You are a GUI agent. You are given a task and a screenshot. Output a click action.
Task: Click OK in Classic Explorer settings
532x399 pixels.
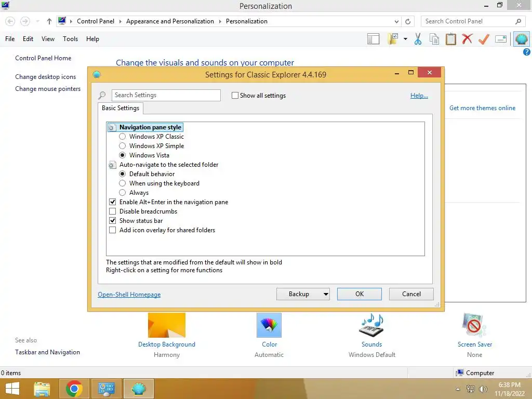(x=360, y=294)
